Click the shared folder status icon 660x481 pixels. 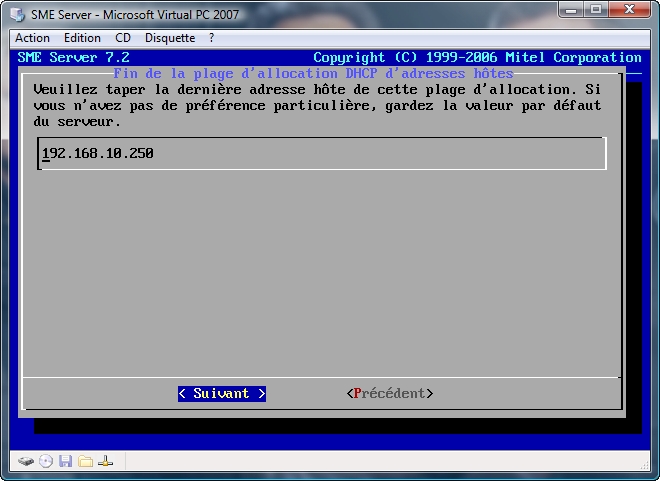(85, 461)
